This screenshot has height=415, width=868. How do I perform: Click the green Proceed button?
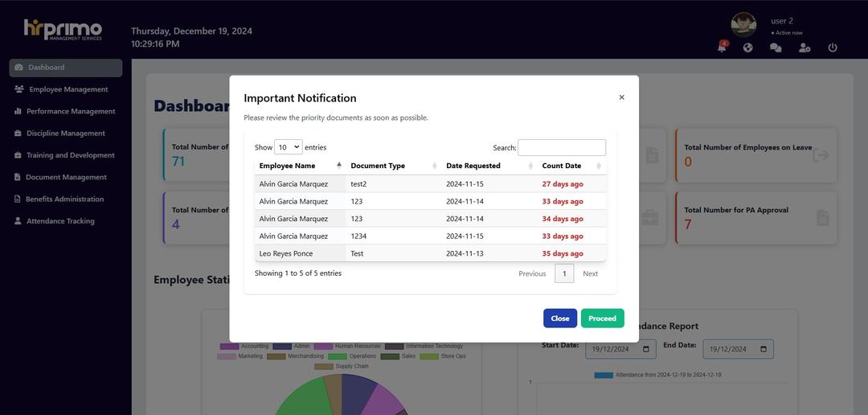click(602, 318)
